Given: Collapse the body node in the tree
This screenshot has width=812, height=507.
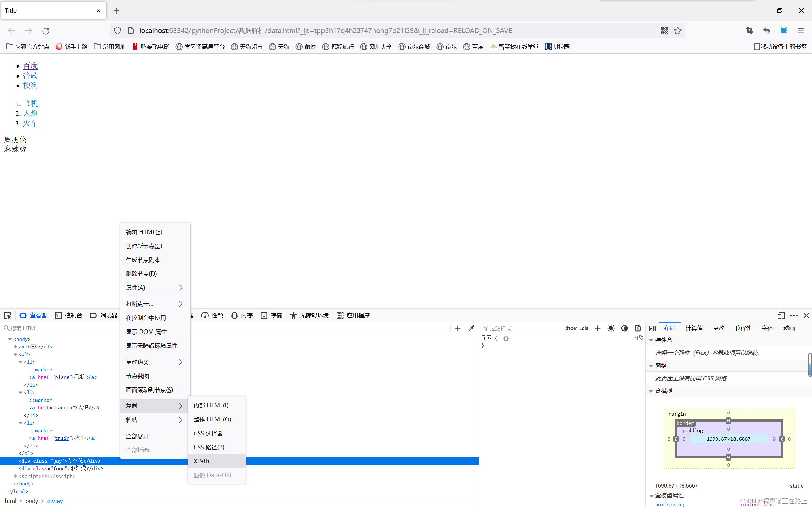Looking at the screenshot, I should [x=10, y=339].
